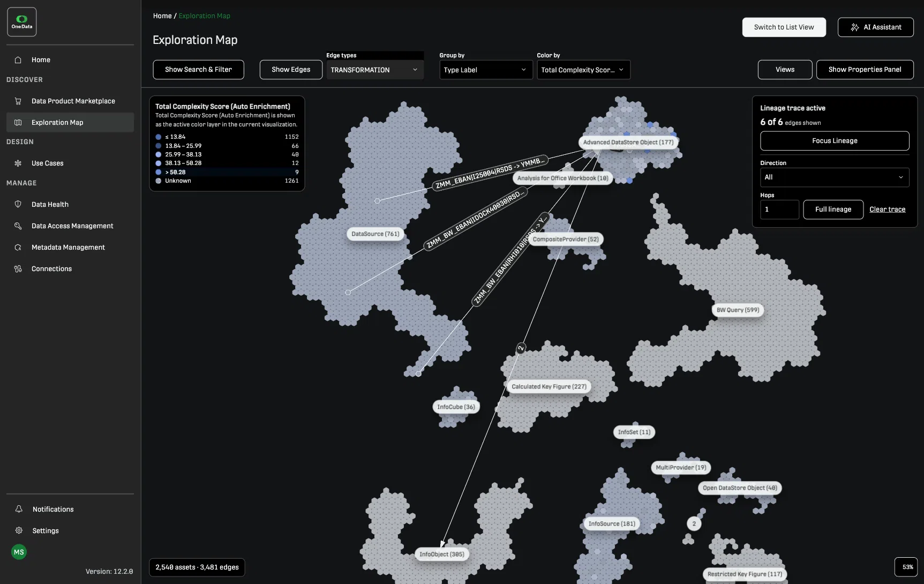The height and width of the screenshot is (584, 924).
Task: Click the AI Assistant sparkle icon
Action: pos(855,27)
